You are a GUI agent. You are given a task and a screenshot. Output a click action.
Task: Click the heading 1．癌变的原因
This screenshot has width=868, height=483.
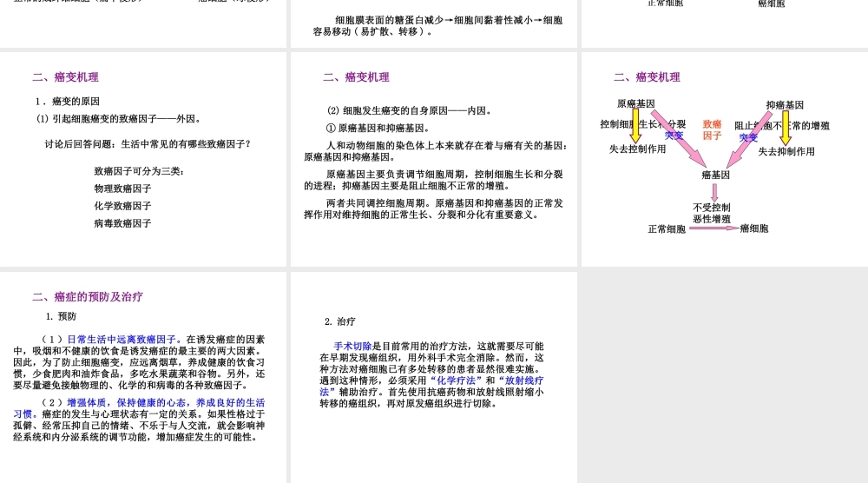[x=68, y=102]
